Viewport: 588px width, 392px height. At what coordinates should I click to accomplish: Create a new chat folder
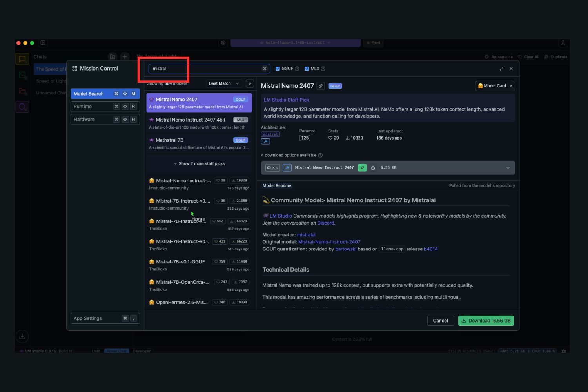click(113, 57)
